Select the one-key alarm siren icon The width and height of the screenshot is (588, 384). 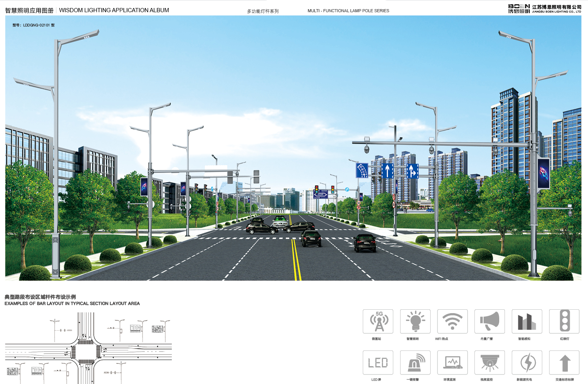coord(415,363)
